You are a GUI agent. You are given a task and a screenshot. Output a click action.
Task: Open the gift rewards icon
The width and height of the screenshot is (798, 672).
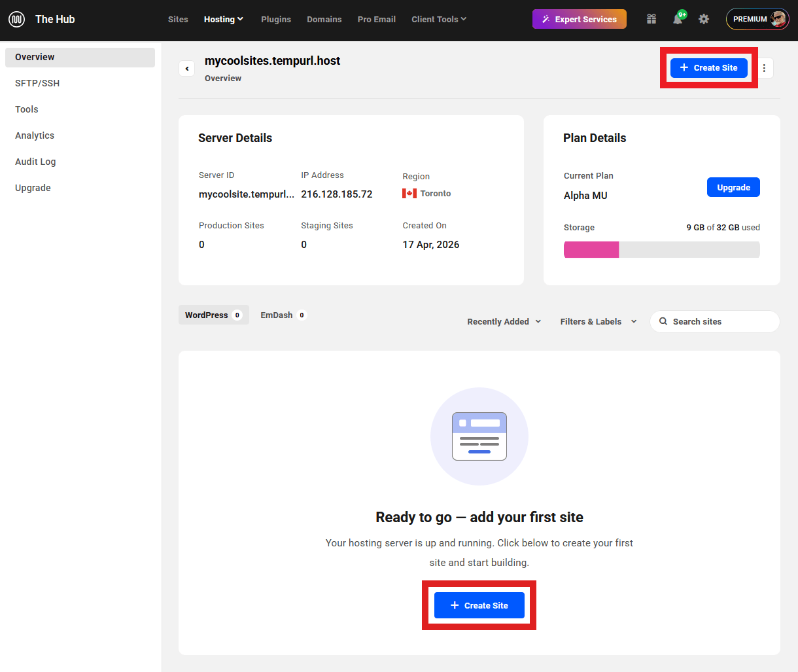[x=651, y=19]
